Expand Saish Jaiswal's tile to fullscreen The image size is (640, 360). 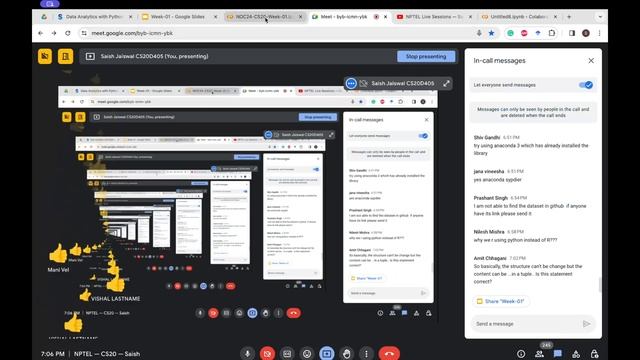coord(446,83)
